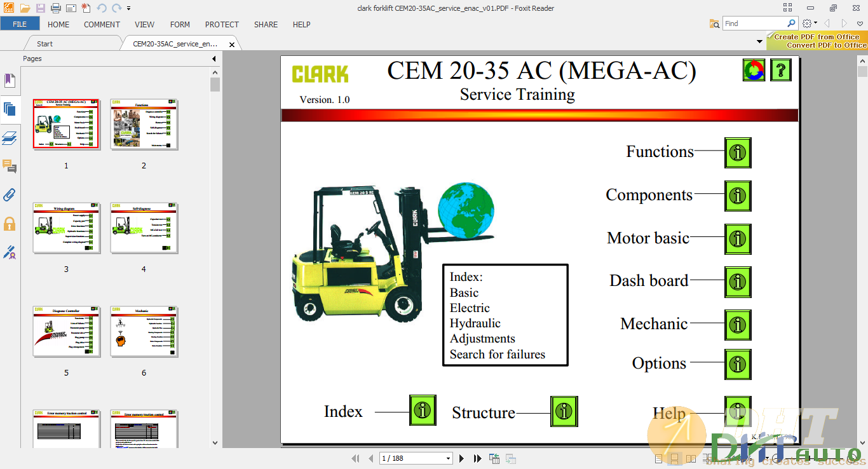Open the document tab list dropdown arrow
The image size is (868, 469).
coord(760,41)
